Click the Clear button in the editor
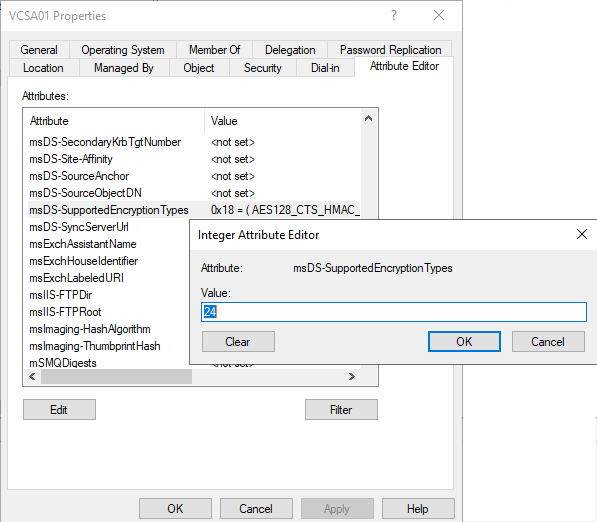This screenshot has width=597, height=522. tap(238, 342)
